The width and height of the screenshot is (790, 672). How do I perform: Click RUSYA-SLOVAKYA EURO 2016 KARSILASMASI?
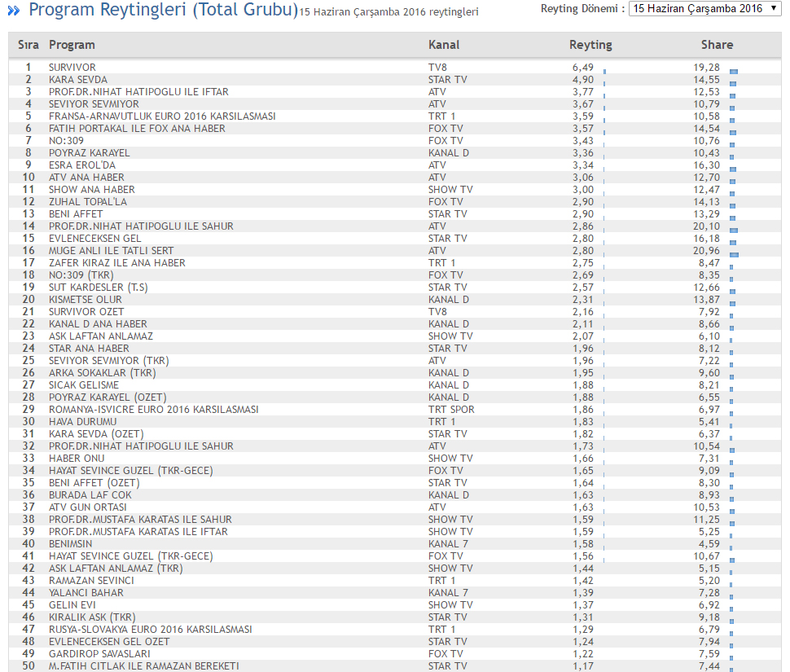[150, 630]
